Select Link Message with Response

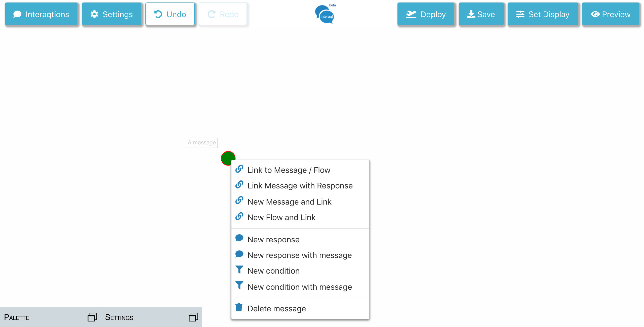(300, 186)
